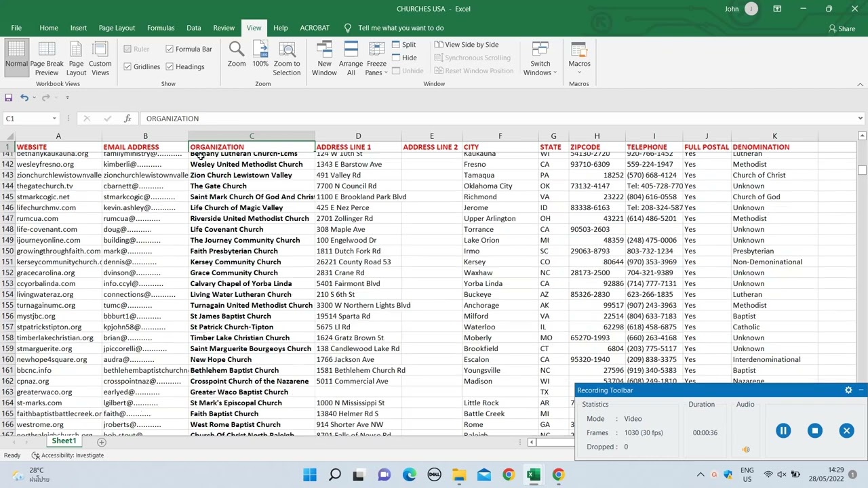Viewport: 868px width, 488px height.
Task: Switch to the ACROBAT tab
Action: [315, 28]
